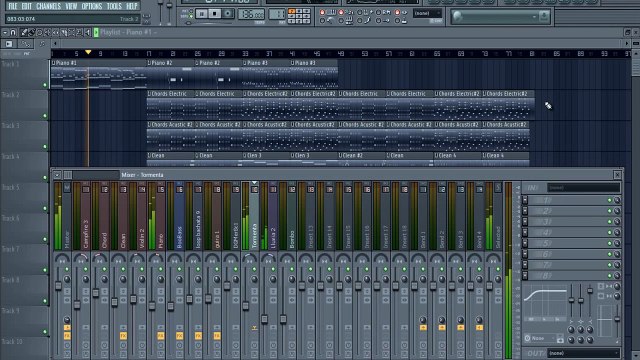Click the orange FX button on the Piano mixer track

click(161, 336)
